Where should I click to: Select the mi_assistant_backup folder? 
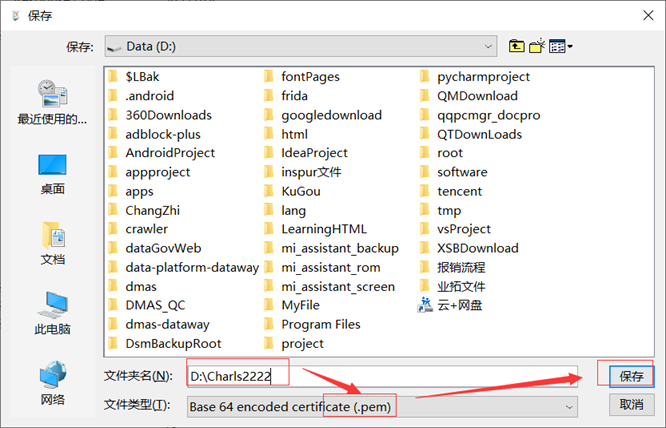[332, 248]
